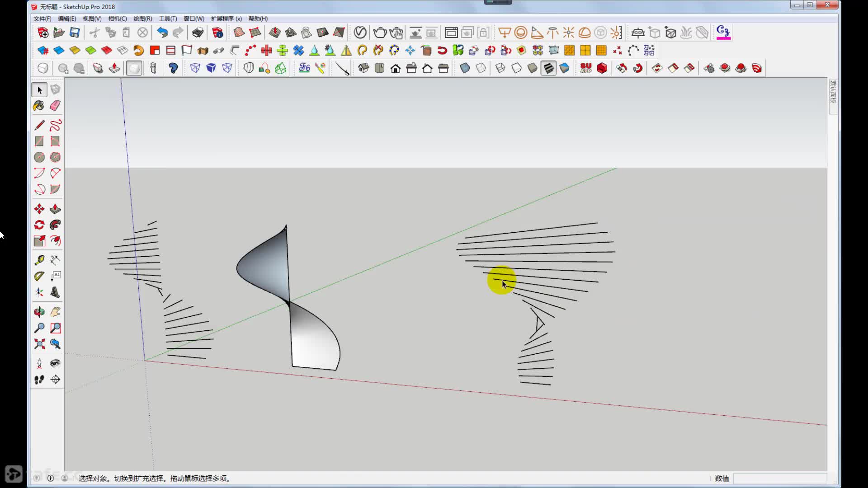
Task: Select the Protractor tool
Action: pyautogui.click(x=39, y=276)
